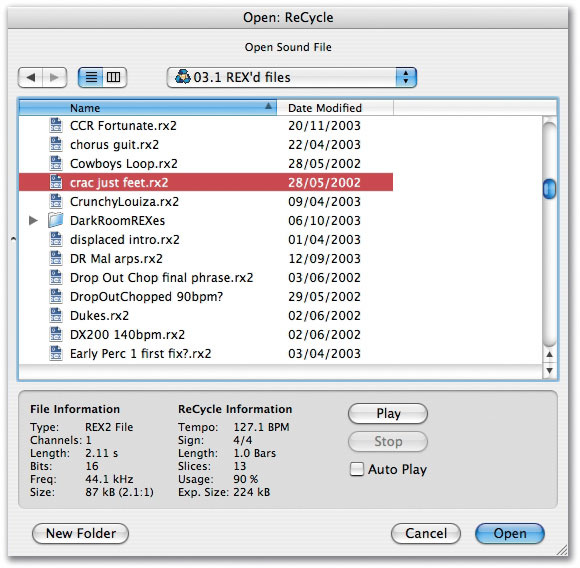Viewport: 580px width, 568px height.
Task: Click the date 29/05/2002
Action: (x=324, y=297)
